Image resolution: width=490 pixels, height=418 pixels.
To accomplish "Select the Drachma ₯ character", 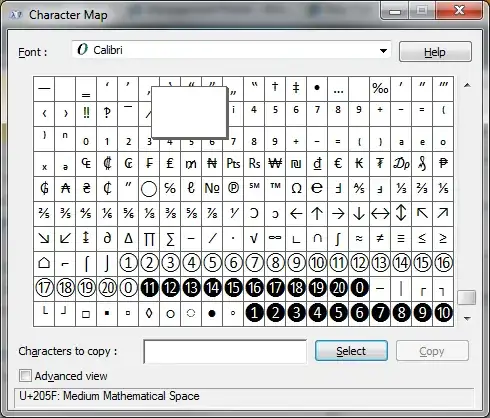I will click(401, 164).
